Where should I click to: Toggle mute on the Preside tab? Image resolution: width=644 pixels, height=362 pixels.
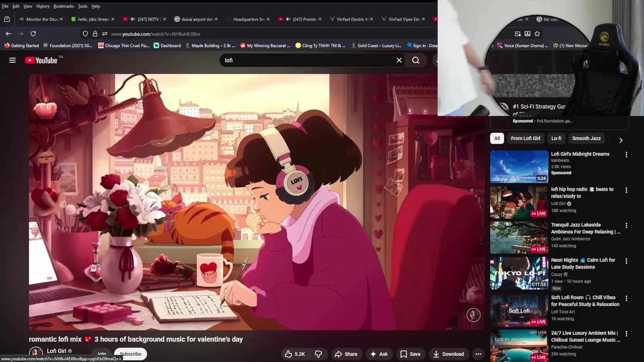click(288, 19)
